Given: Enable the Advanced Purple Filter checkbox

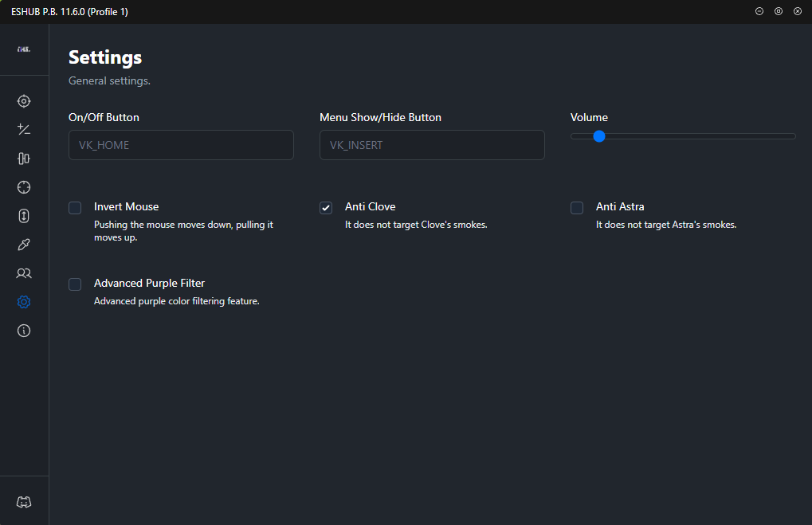Looking at the screenshot, I should click(75, 284).
